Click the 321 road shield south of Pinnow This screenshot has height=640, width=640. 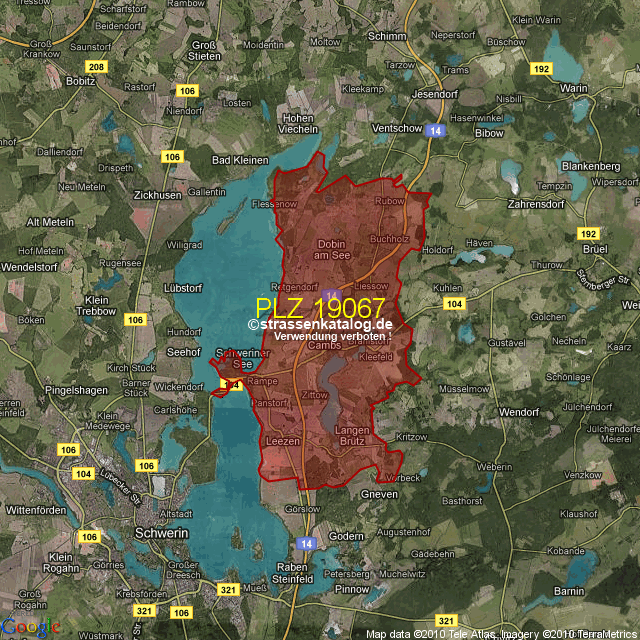445,621
